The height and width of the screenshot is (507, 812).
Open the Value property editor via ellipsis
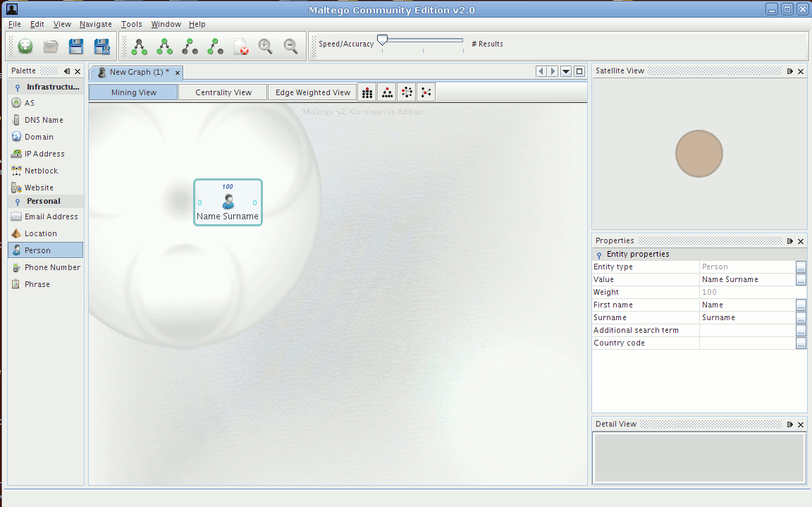point(801,279)
